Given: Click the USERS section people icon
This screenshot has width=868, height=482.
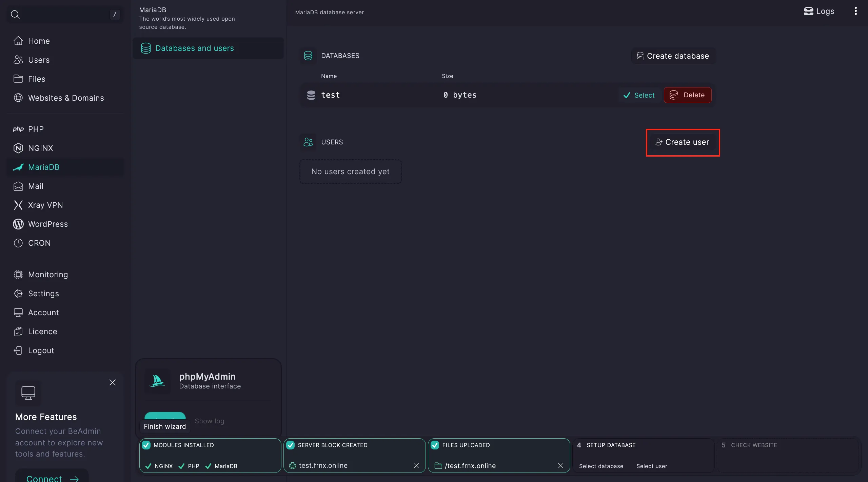Looking at the screenshot, I should pyautogui.click(x=308, y=142).
